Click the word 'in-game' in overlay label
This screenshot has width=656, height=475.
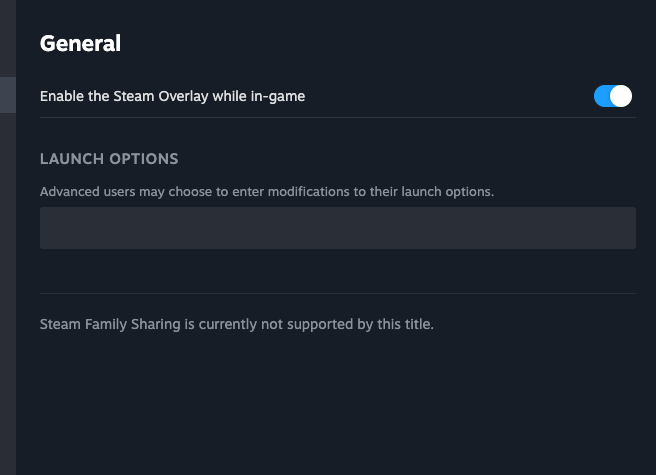[280, 97]
